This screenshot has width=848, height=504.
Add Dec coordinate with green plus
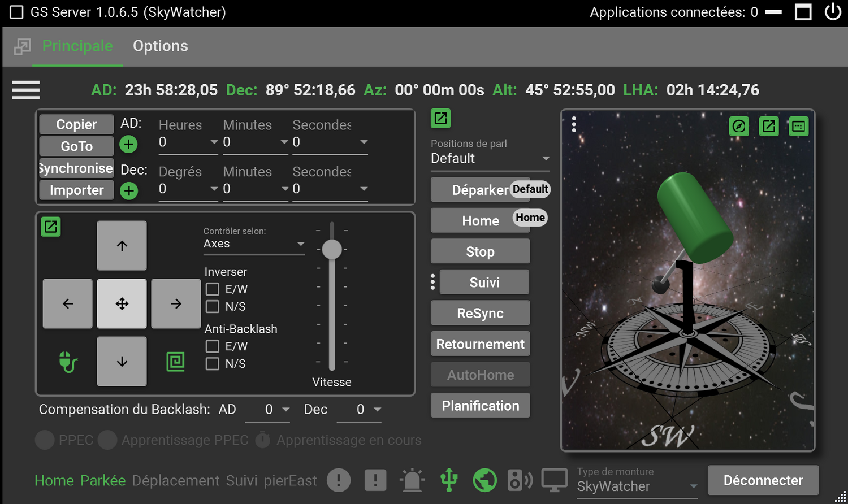click(x=129, y=191)
